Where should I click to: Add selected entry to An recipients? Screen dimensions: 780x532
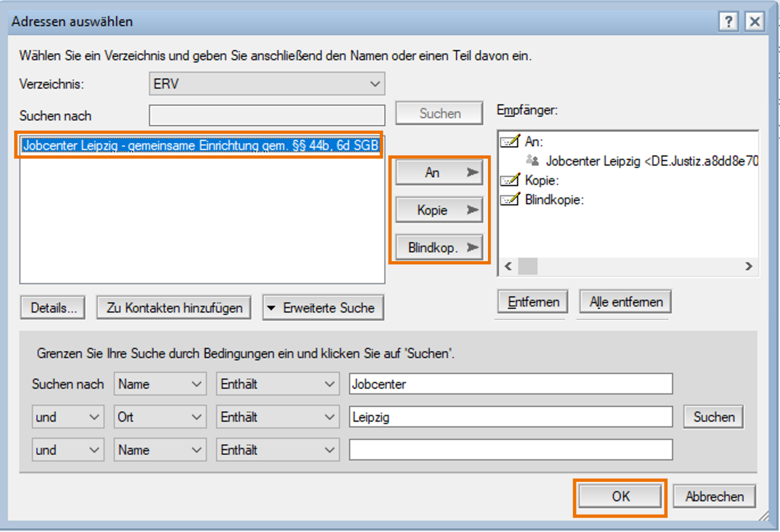[x=439, y=173]
